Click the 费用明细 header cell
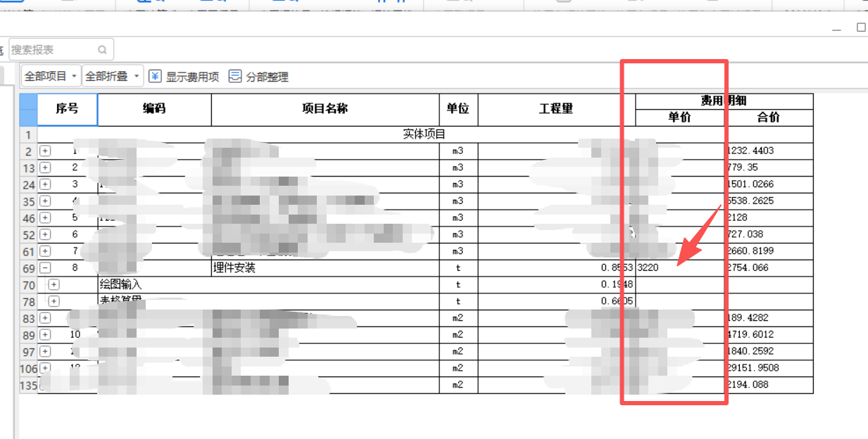This screenshot has height=439, width=868. (724, 101)
